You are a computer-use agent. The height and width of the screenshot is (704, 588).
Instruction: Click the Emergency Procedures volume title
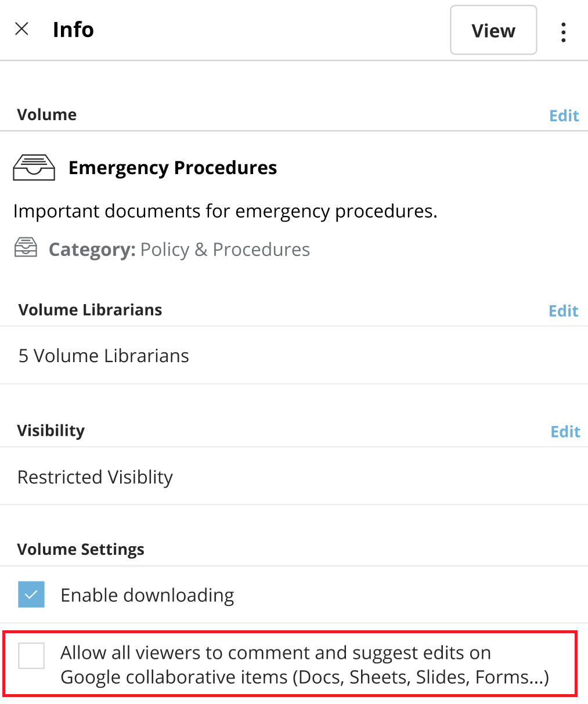pyautogui.click(x=172, y=168)
